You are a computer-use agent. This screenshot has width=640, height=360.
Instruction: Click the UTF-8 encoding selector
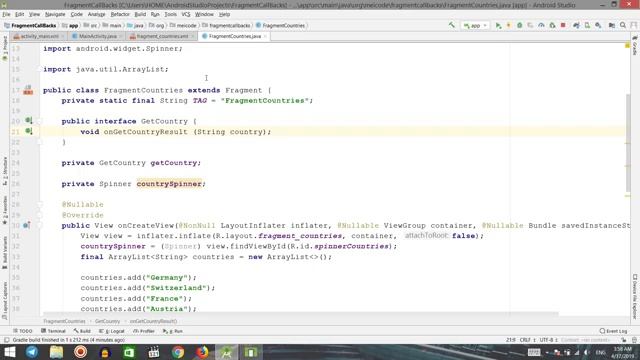click(549, 340)
